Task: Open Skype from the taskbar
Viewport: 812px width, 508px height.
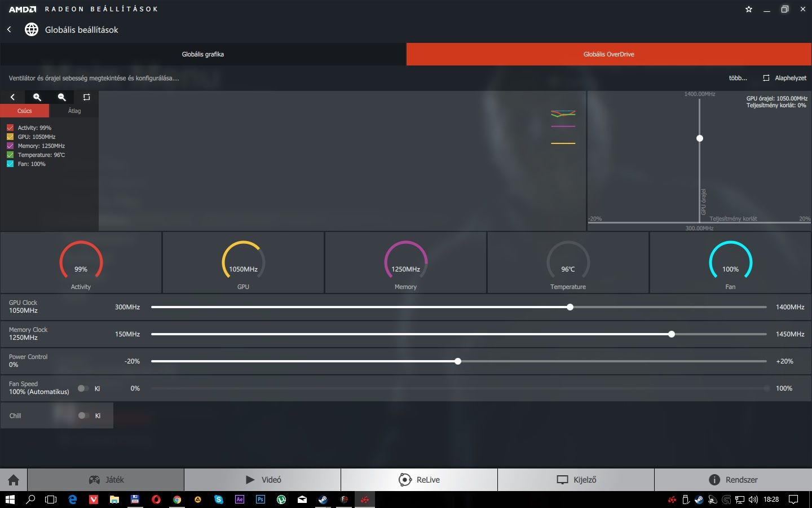Action: pos(219,500)
